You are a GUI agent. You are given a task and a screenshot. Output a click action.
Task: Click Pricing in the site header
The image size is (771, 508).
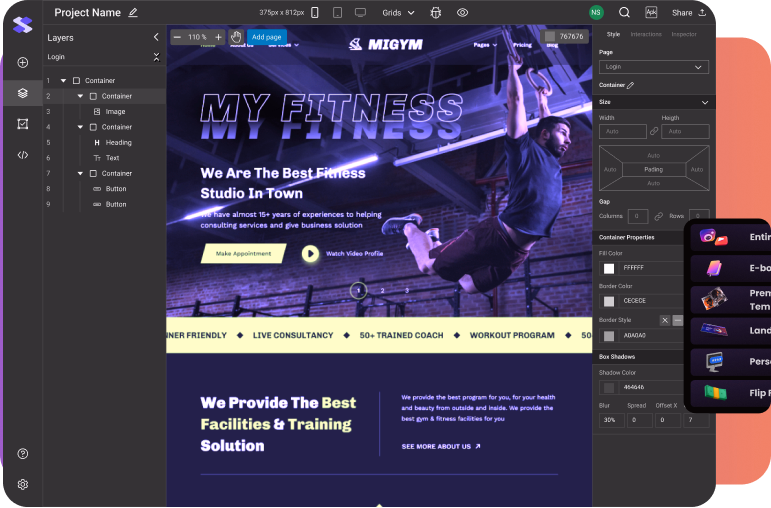coord(522,45)
